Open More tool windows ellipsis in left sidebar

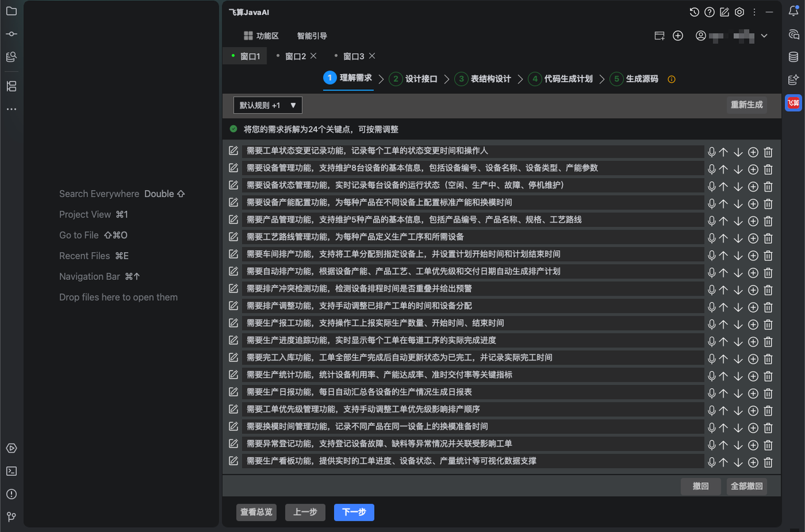(11, 109)
